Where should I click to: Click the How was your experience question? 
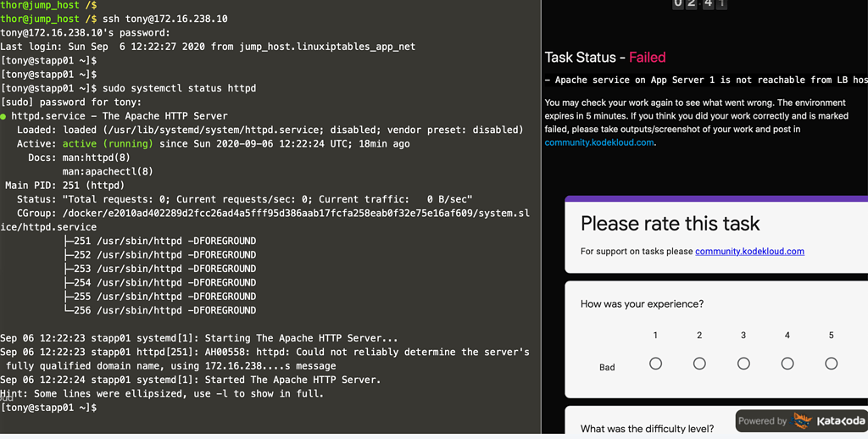click(642, 304)
